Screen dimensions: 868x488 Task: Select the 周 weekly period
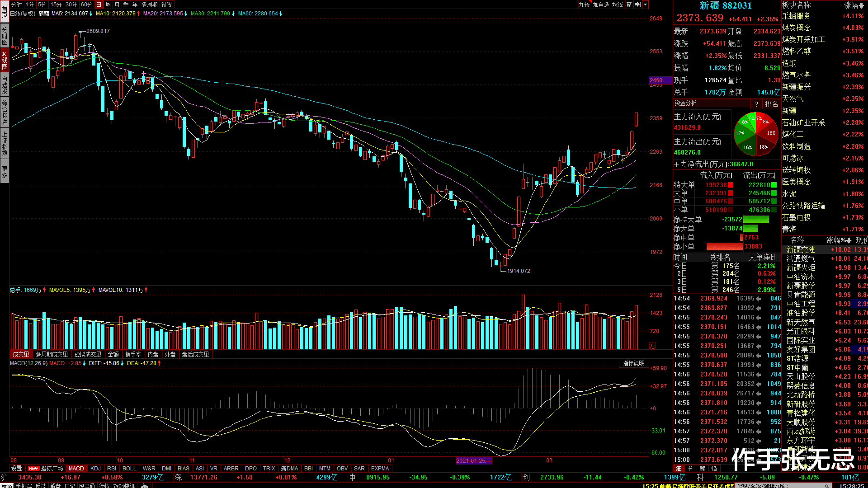tap(108, 5)
